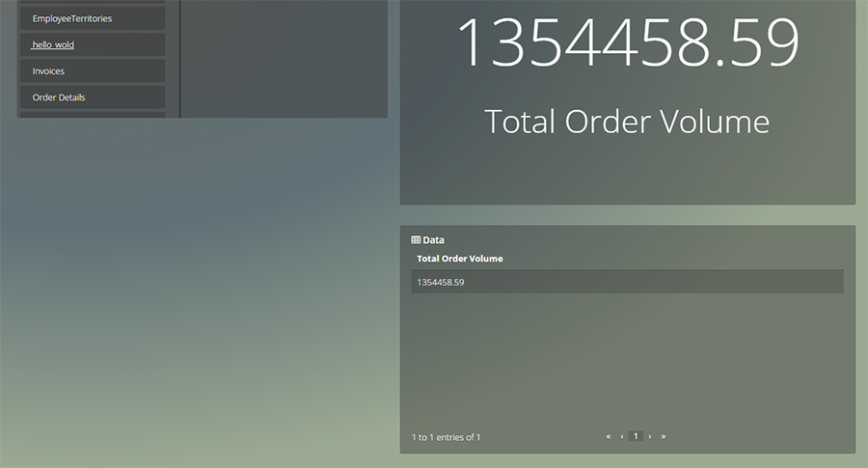Select the Order Details table entry

tap(93, 97)
